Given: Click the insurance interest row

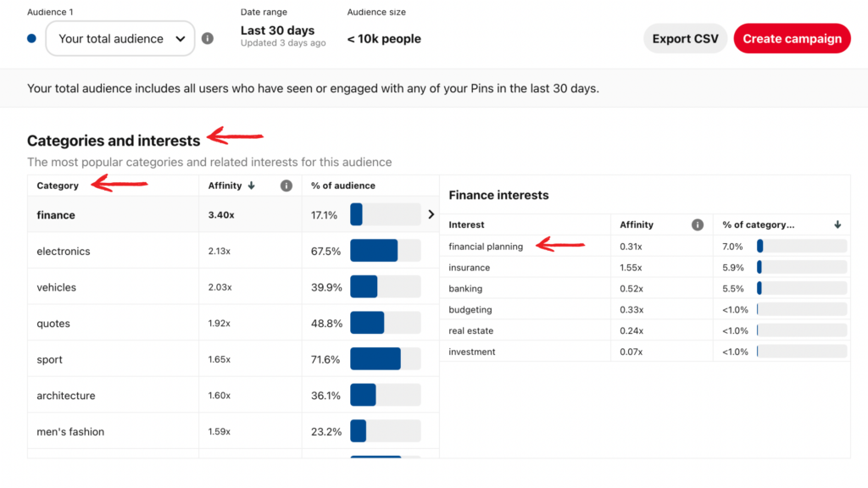Looking at the screenshot, I should [470, 268].
